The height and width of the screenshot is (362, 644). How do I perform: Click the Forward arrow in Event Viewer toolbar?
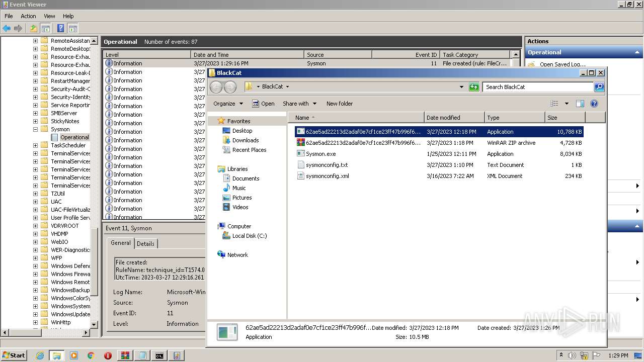pos(18,28)
